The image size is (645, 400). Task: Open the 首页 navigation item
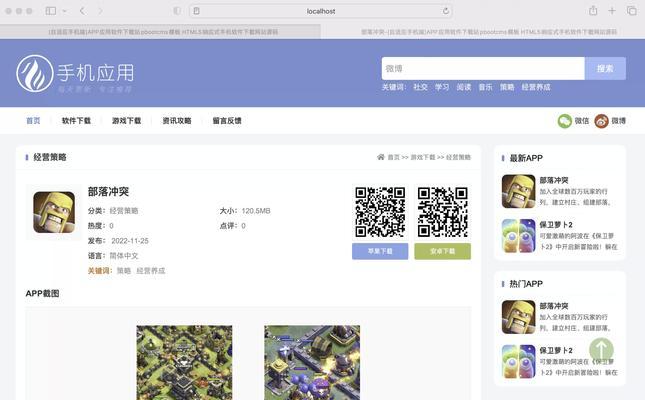(x=33, y=121)
